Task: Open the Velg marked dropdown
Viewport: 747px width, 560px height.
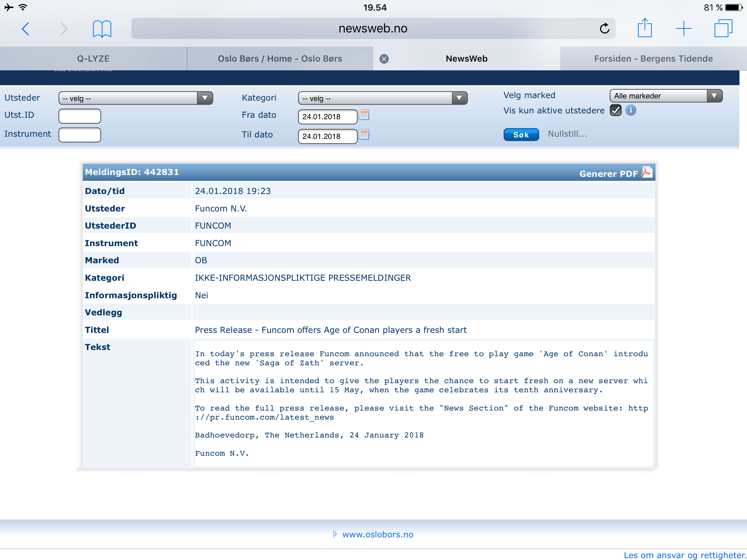Action: tap(666, 96)
